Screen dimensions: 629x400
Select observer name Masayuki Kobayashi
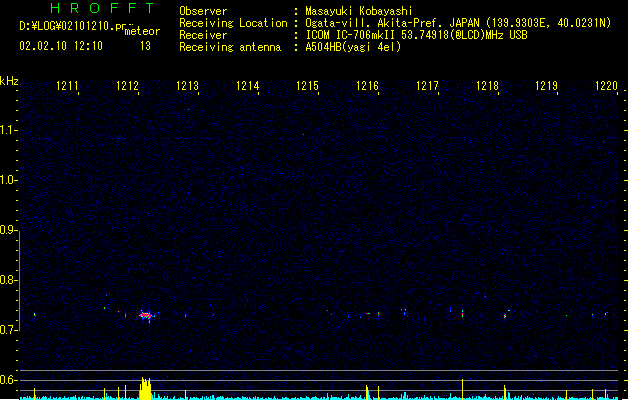pos(359,11)
